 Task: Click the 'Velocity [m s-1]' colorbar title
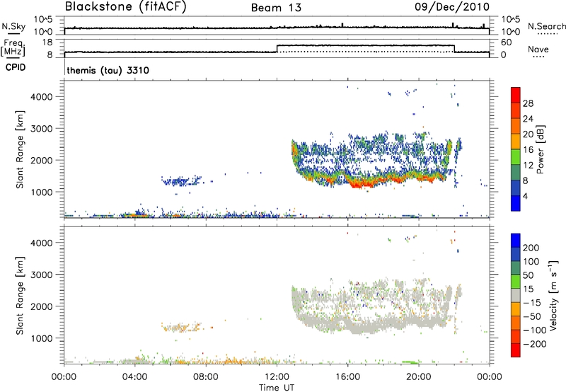coord(553,295)
